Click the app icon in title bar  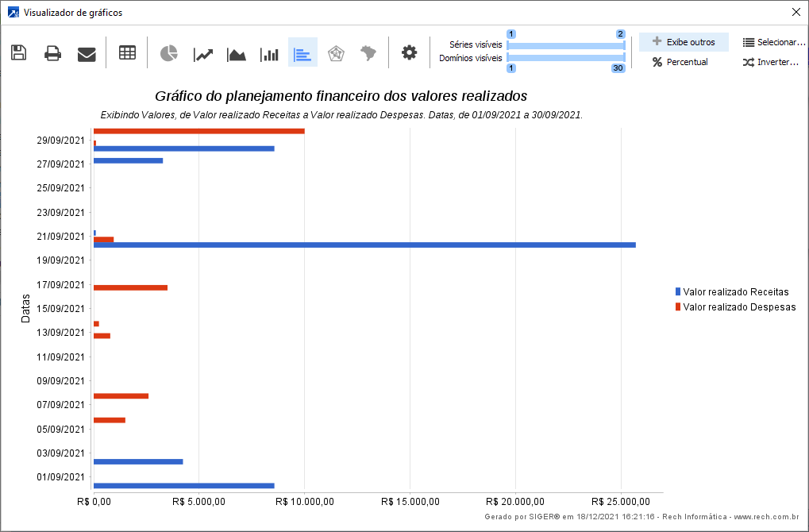pyautogui.click(x=13, y=13)
